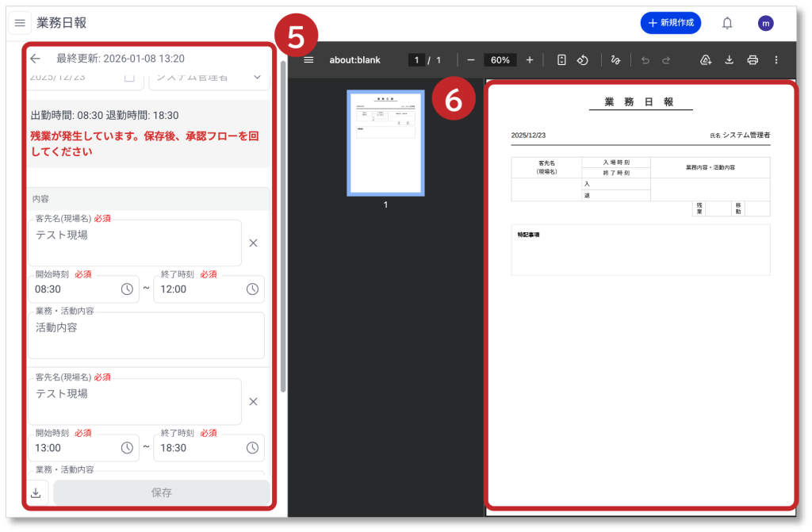Open the hamburger menu beside 業務日報 title
Image resolution: width=812 pixels, height=532 pixels.
point(20,23)
